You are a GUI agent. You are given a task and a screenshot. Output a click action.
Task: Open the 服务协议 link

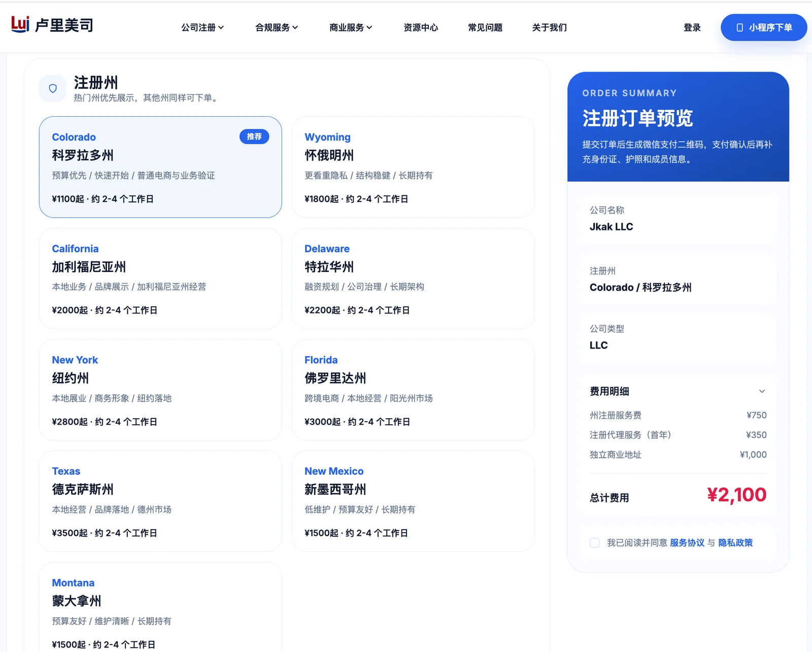point(687,543)
